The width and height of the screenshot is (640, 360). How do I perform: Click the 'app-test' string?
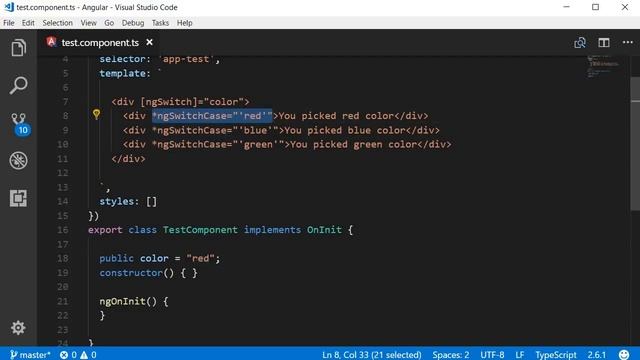(186, 59)
